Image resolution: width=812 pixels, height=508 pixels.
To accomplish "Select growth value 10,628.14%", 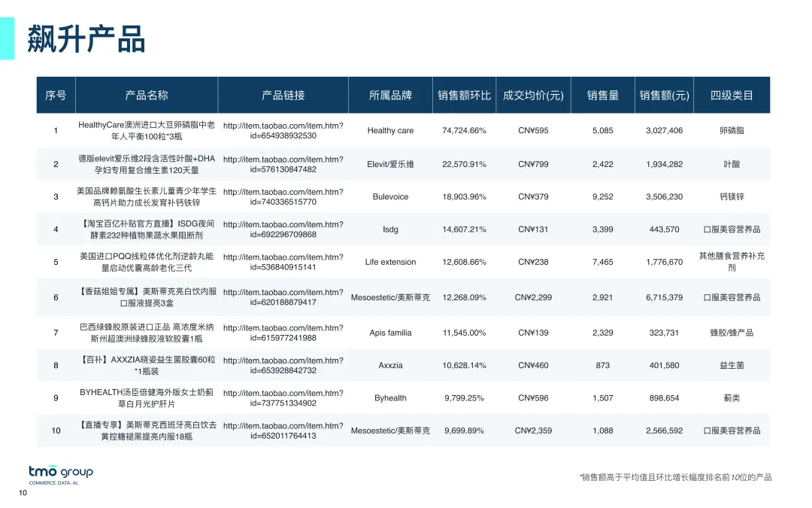I will coord(464,366).
